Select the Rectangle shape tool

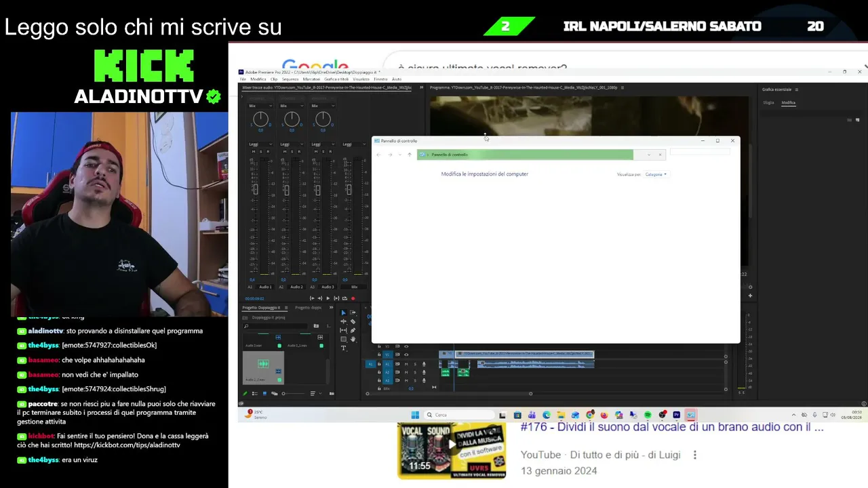(343, 339)
